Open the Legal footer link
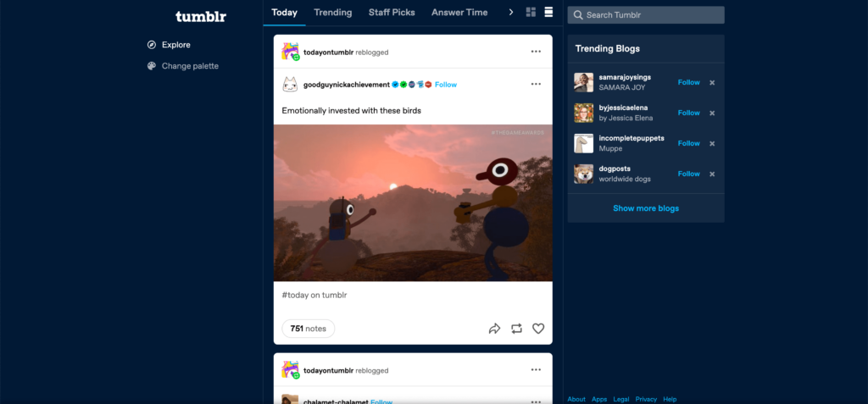 point(621,399)
